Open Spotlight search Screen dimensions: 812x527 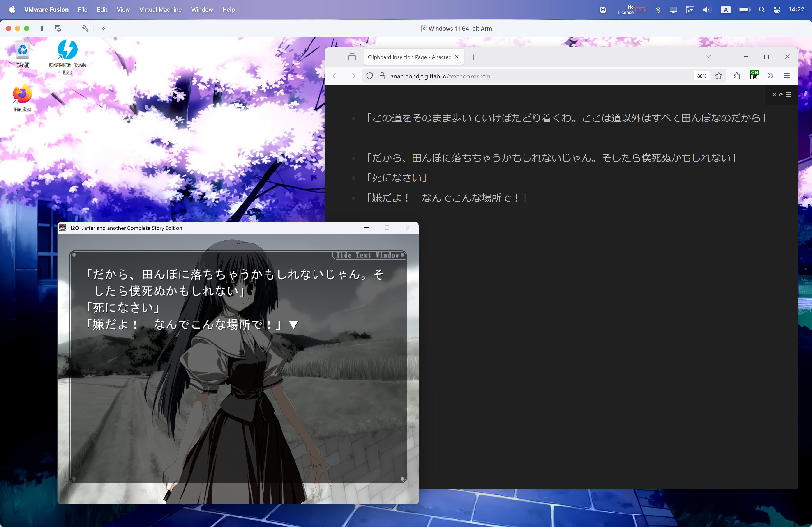pyautogui.click(x=761, y=9)
